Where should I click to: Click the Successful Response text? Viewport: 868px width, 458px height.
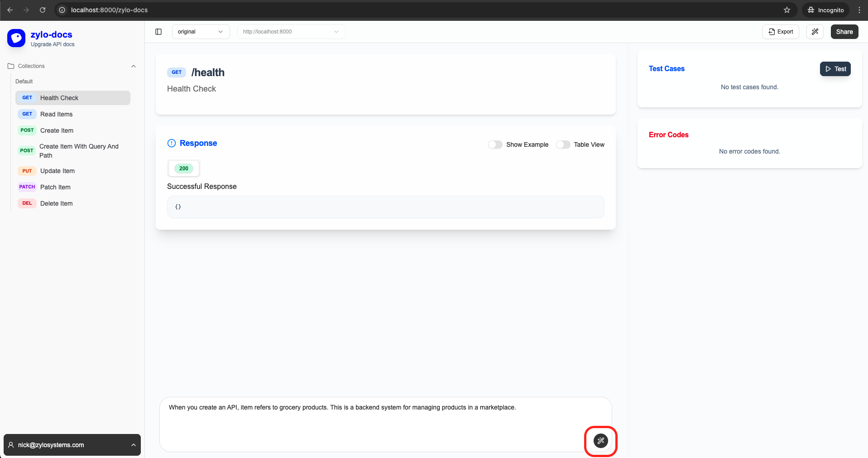tap(202, 187)
